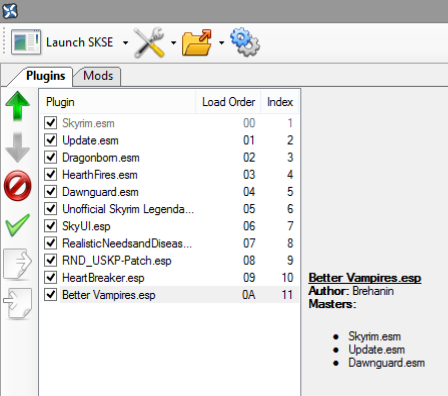
Task: Select the Unofficial Skyrim Legenda... plugin name
Action: tap(128, 209)
